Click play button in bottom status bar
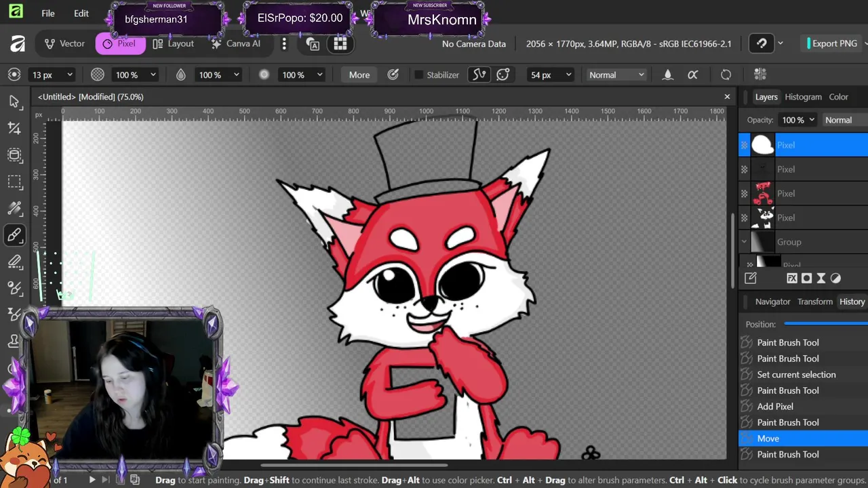 point(92,480)
